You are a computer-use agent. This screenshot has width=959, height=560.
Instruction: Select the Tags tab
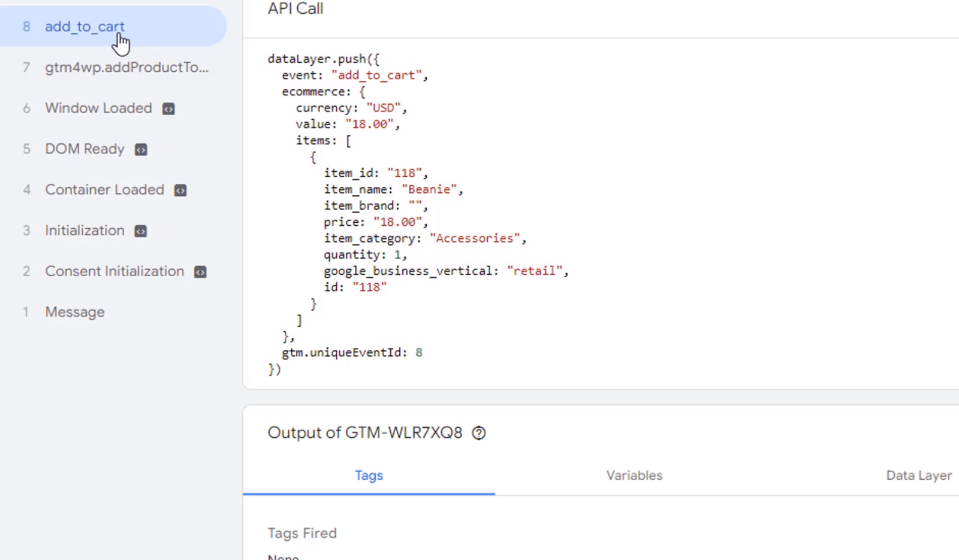[x=369, y=475]
